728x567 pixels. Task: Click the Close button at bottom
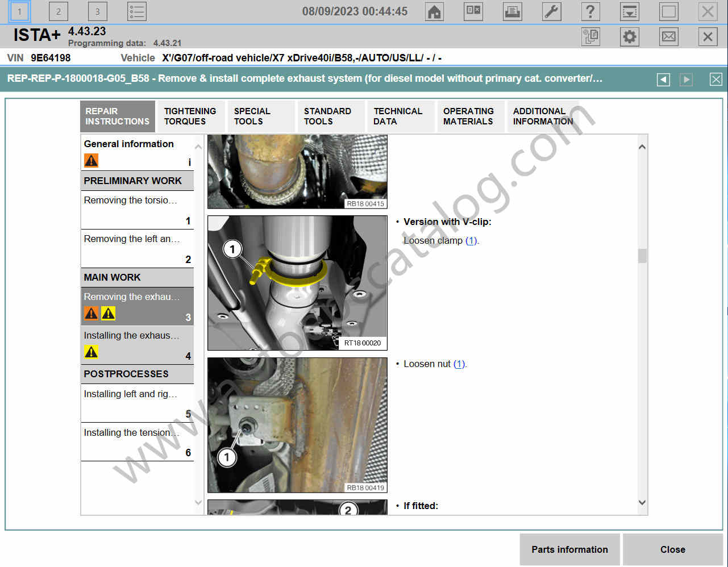[x=673, y=549]
